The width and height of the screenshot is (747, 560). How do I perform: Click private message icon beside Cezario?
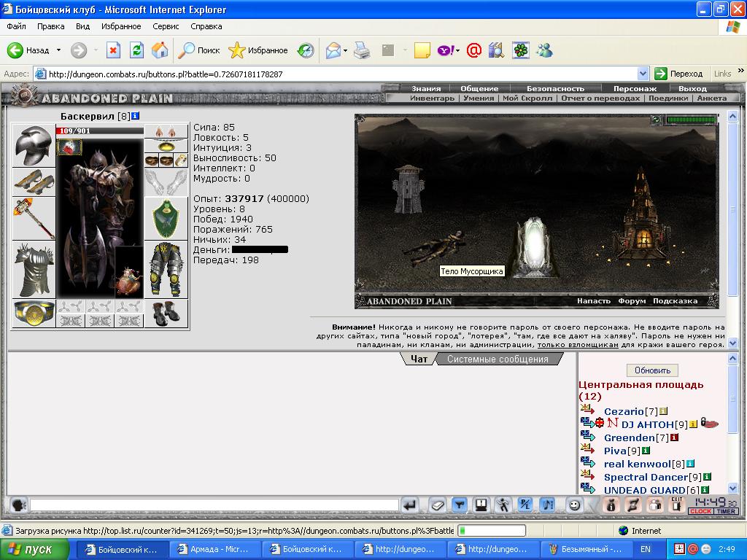588,410
